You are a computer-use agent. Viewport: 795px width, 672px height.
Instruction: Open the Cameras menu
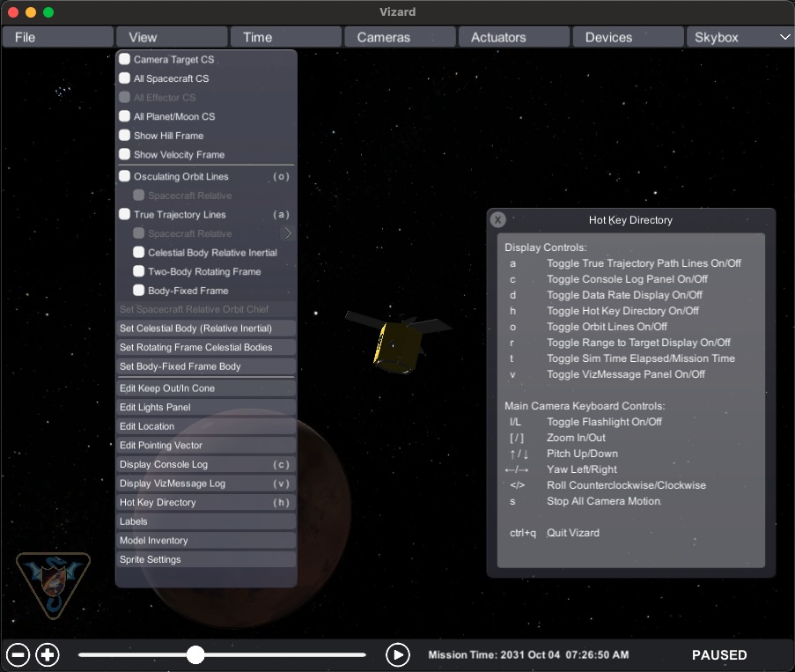[400, 37]
